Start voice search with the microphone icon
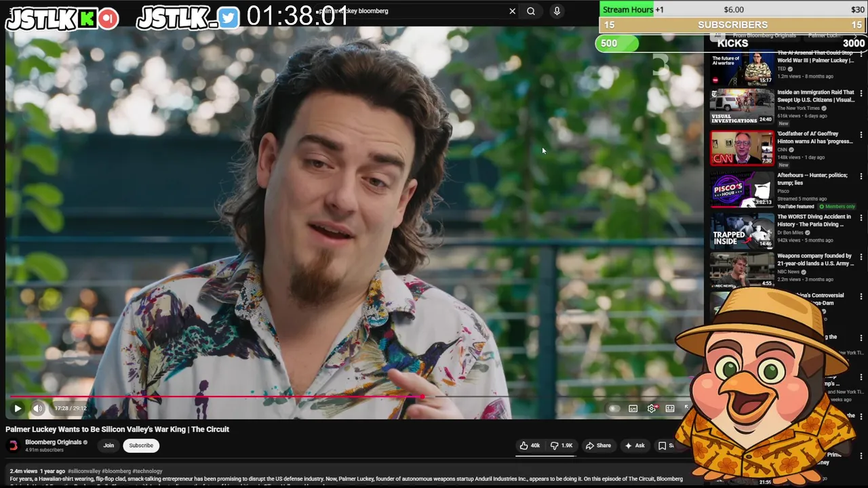The height and width of the screenshot is (488, 868). coord(557,11)
